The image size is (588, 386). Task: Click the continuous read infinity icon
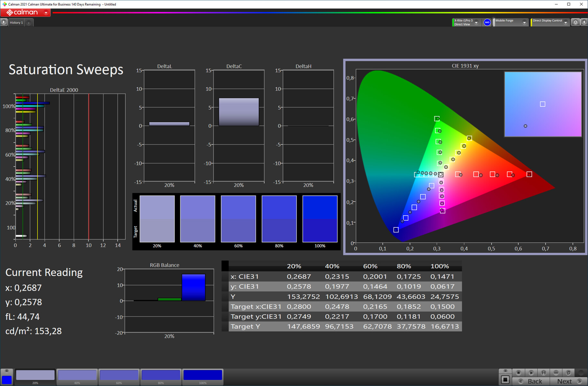(x=556, y=372)
